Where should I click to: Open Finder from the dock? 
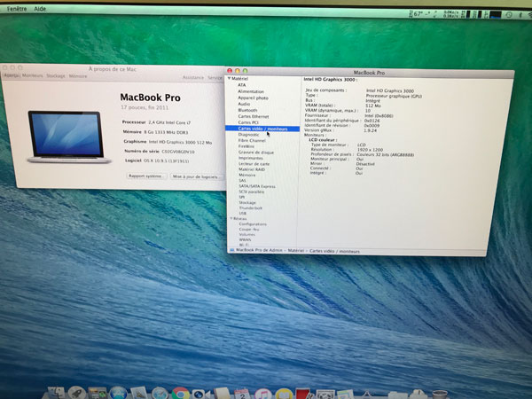[x=56, y=394]
